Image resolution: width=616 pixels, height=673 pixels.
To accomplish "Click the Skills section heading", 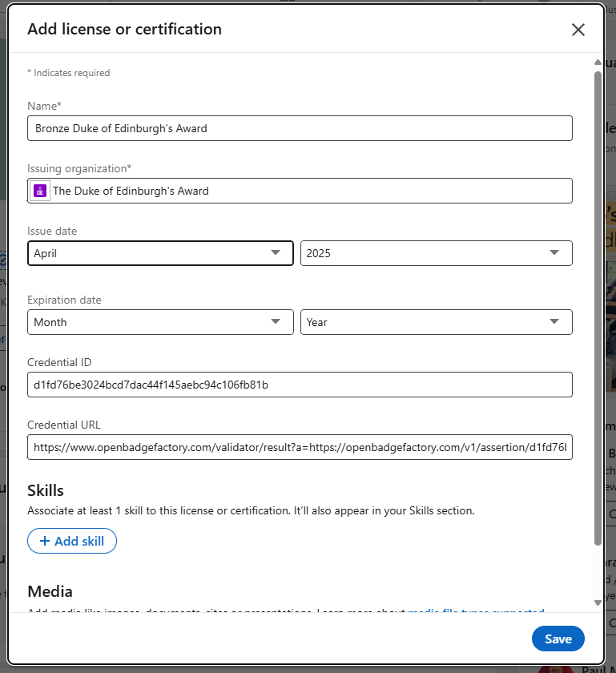I will [x=46, y=490].
